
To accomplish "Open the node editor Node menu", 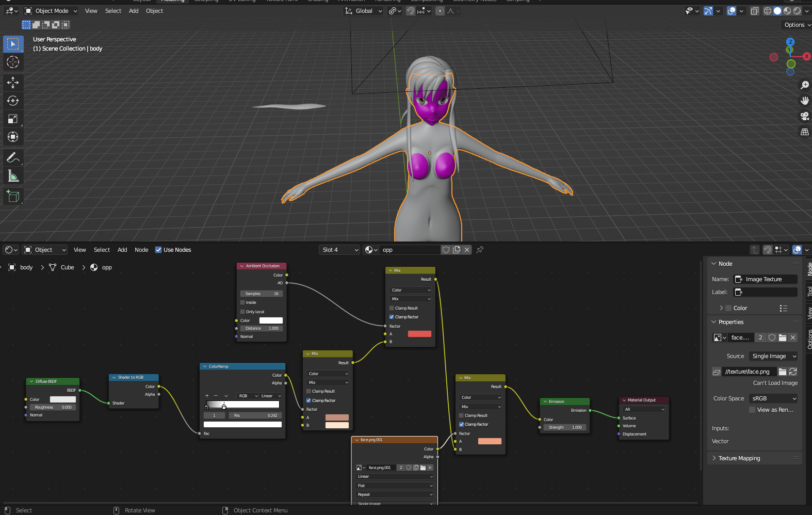I will tap(141, 250).
